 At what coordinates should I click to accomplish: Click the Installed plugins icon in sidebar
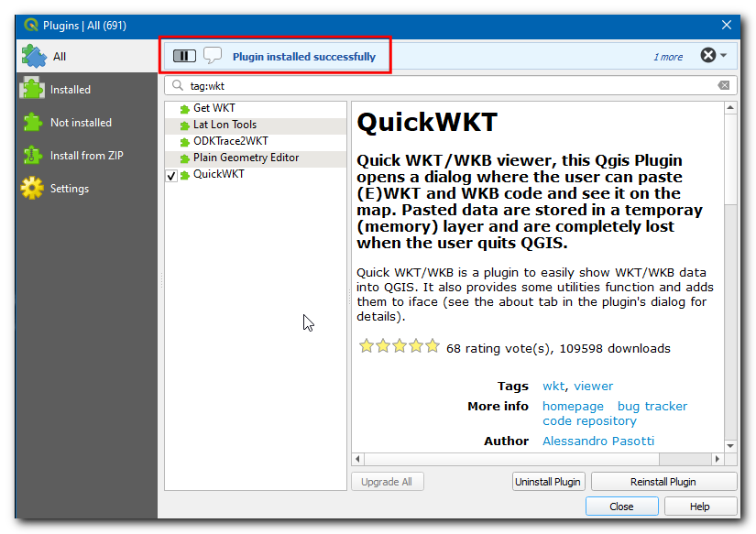(33, 90)
